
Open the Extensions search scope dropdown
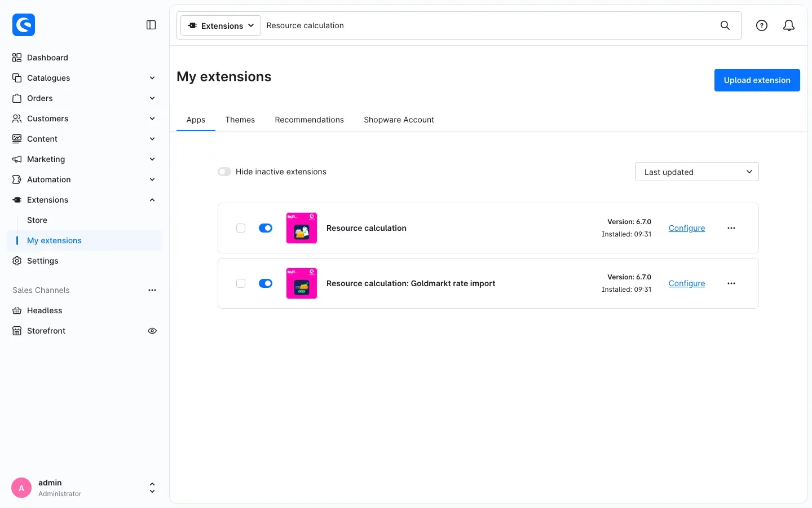point(220,25)
